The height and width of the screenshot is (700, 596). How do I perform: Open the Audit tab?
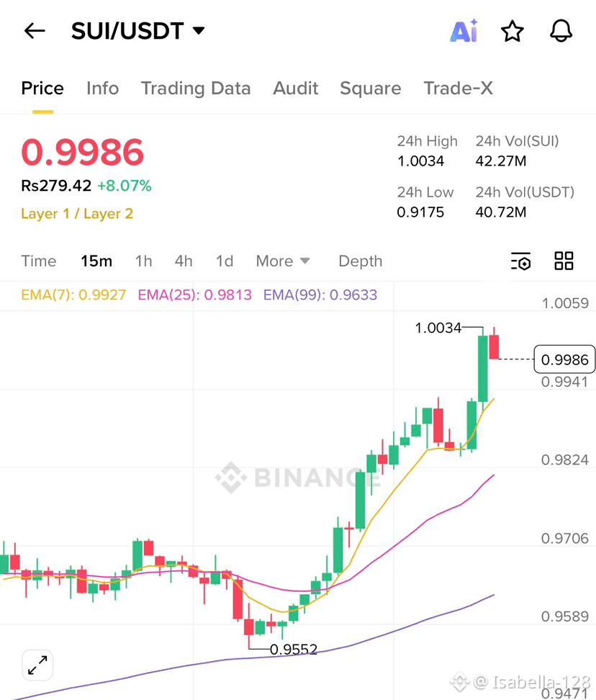point(296,89)
